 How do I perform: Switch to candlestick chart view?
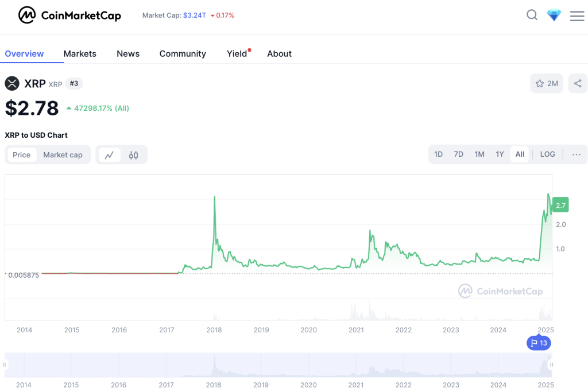click(x=134, y=155)
